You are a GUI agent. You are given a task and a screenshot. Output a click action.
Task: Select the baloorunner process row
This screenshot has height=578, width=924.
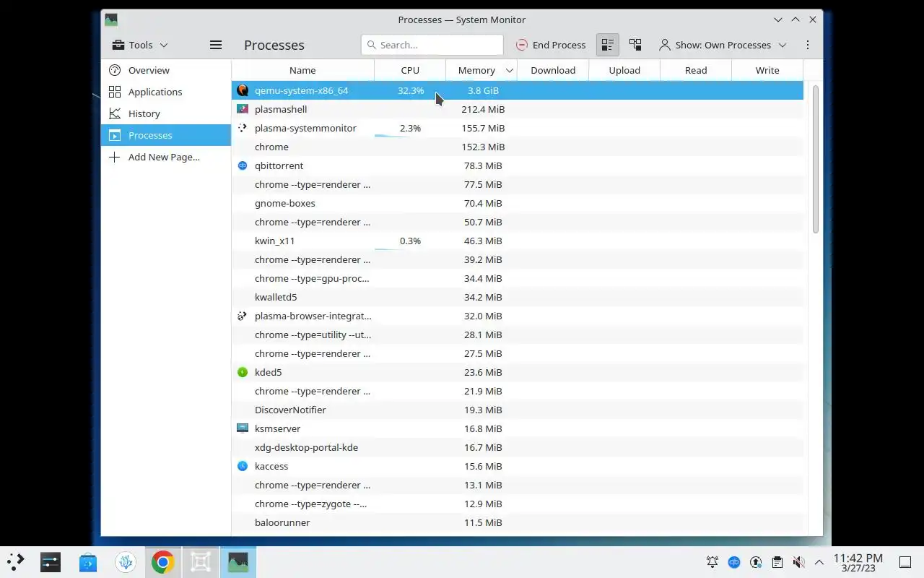click(x=517, y=522)
